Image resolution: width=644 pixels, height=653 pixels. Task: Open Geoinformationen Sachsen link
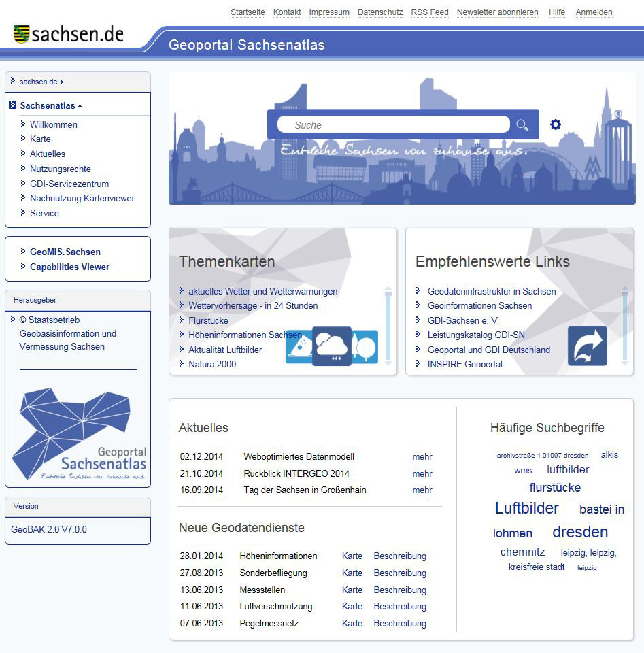coord(479,305)
